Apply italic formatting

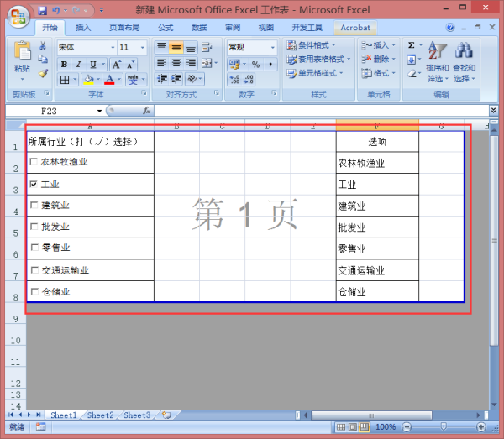pos(78,65)
